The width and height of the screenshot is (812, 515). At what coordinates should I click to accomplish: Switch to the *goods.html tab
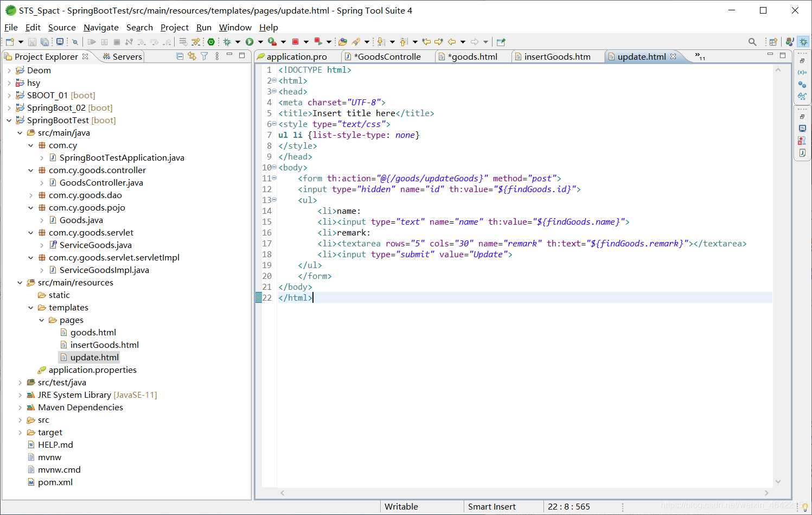[472, 56]
